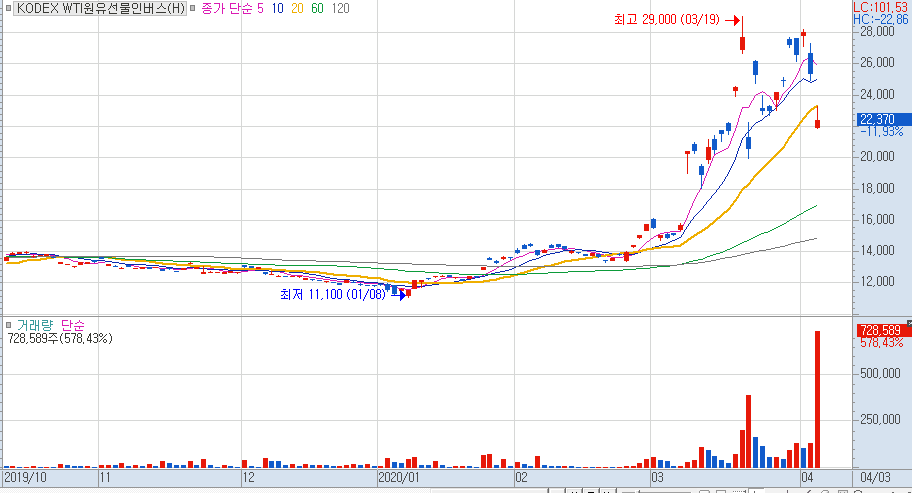The image size is (912, 493).
Task: Select the 20-day moving average legend
Action: tap(297, 9)
